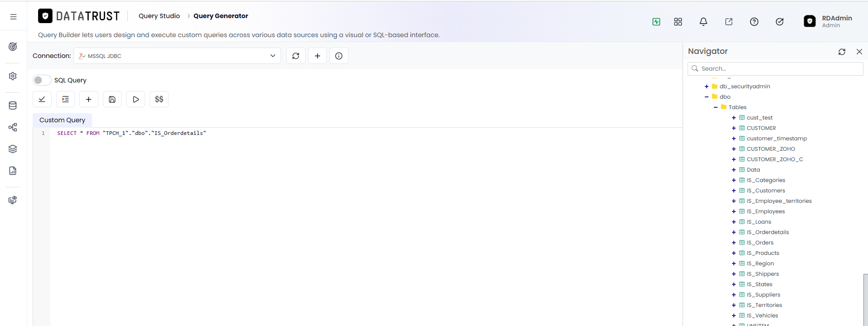
Task: Open settings gear in sidebar
Action: point(13,76)
